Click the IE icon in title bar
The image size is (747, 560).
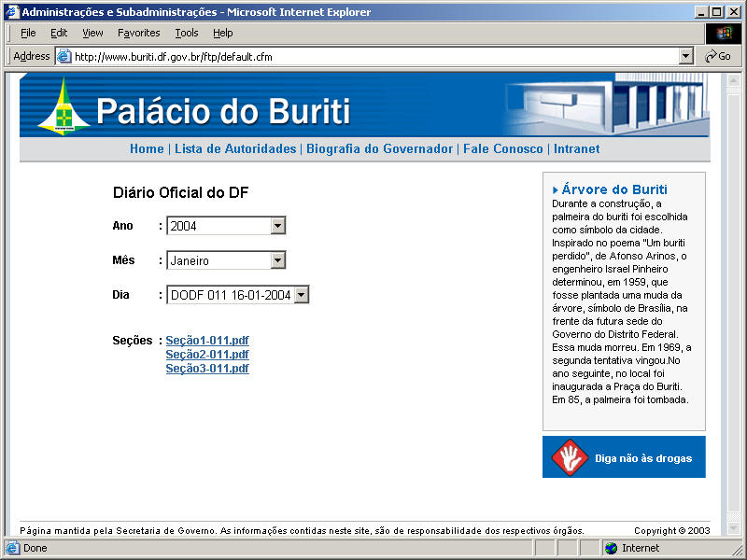point(10,12)
